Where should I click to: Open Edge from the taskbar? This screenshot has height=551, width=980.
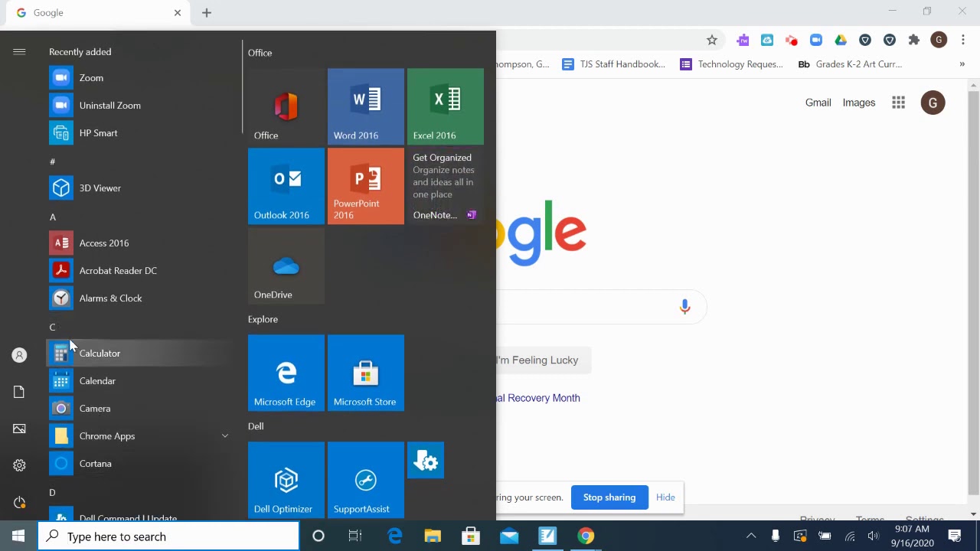pyautogui.click(x=394, y=536)
